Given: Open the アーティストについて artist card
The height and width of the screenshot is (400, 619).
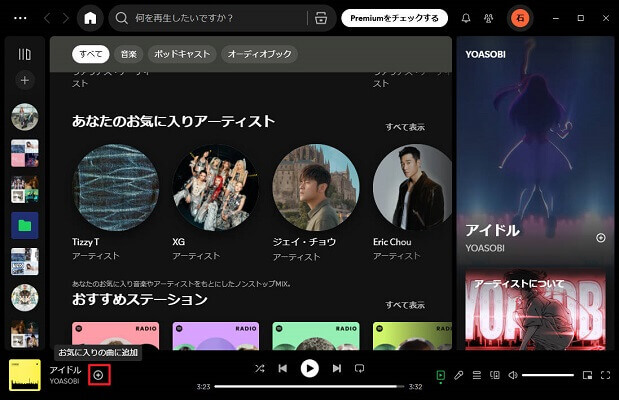Looking at the screenshot, I should click(535, 310).
